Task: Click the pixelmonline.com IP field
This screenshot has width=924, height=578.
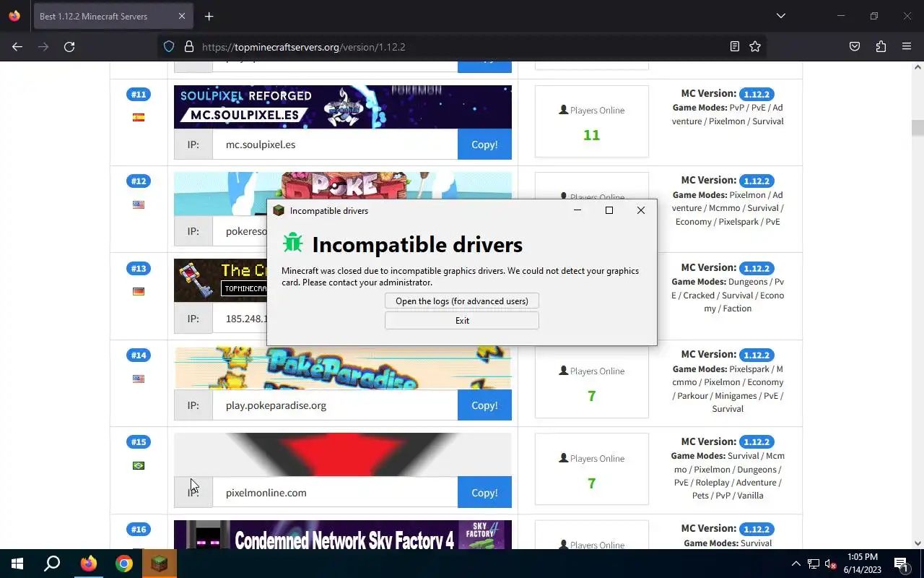Action: pyautogui.click(x=335, y=492)
